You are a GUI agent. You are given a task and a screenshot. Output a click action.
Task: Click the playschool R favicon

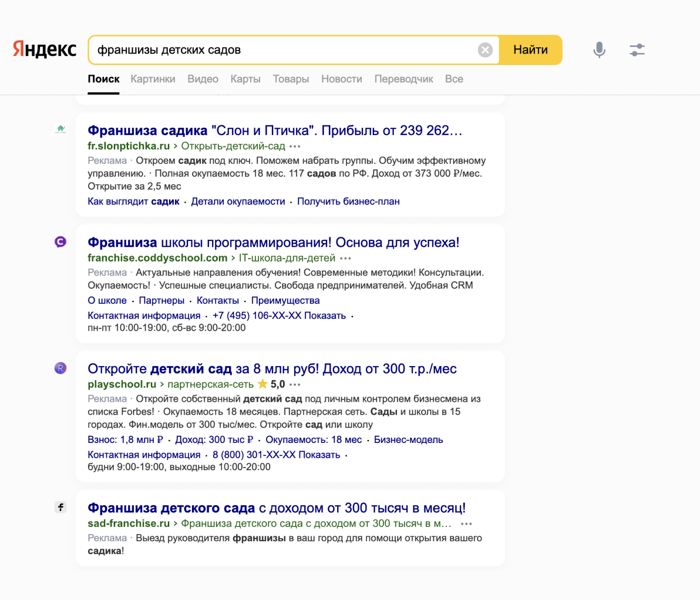61,368
